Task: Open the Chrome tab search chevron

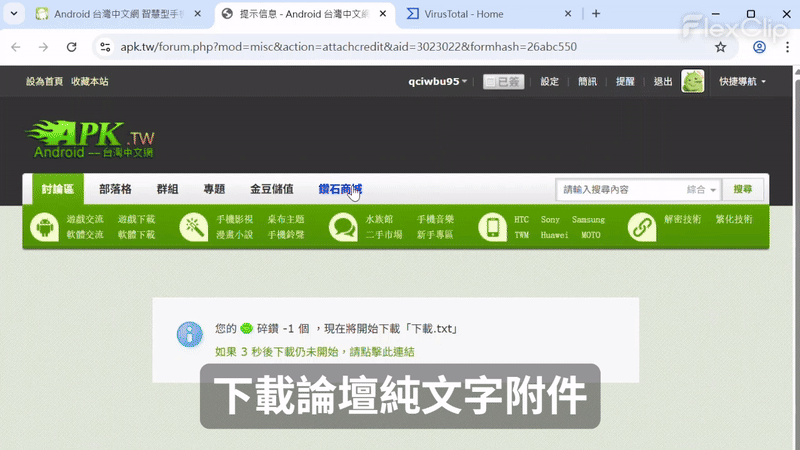Action: point(14,14)
